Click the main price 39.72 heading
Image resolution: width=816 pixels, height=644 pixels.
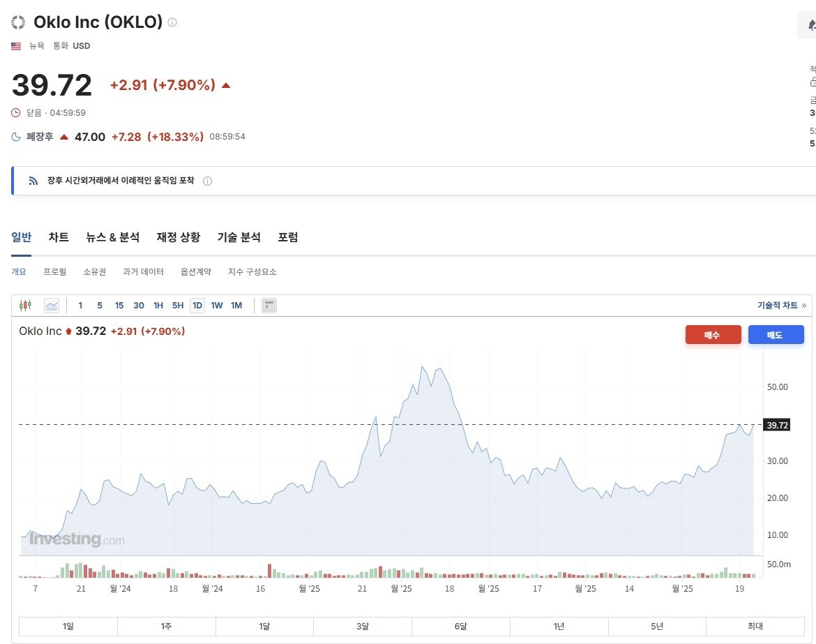[x=52, y=85]
